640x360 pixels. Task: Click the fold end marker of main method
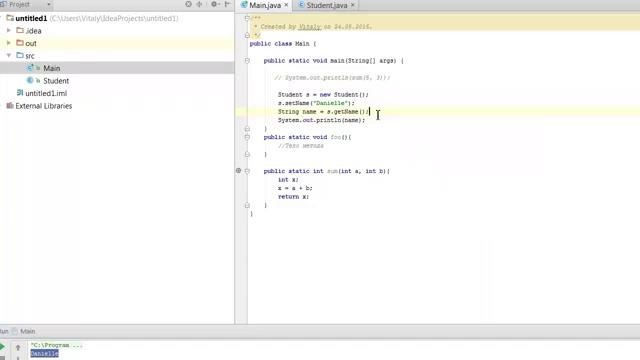pos(247,129)
